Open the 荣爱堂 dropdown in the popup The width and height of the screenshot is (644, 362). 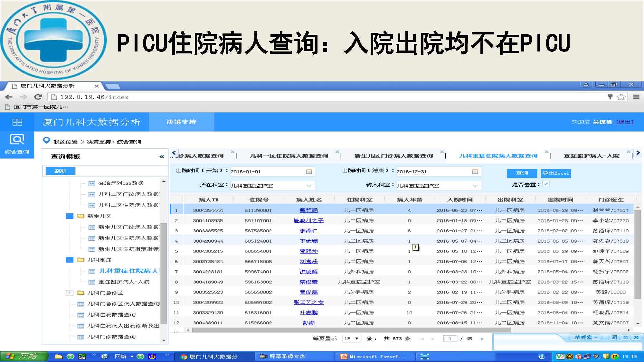586,337
